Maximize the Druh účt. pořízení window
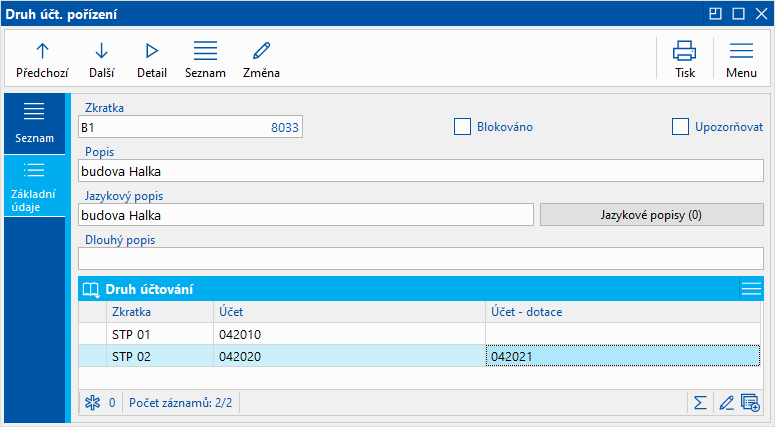This screenshot has width=775, height=427. pyautogui.click(x=738, y=13)
